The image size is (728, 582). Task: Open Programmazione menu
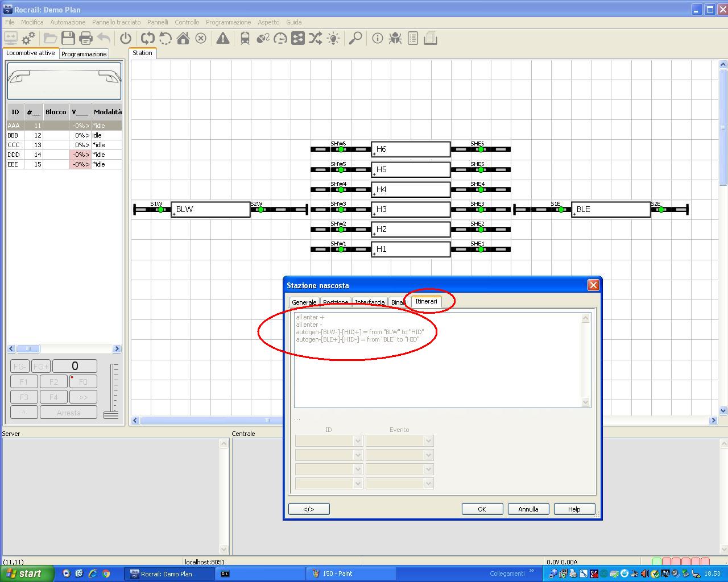coord(228,22)
